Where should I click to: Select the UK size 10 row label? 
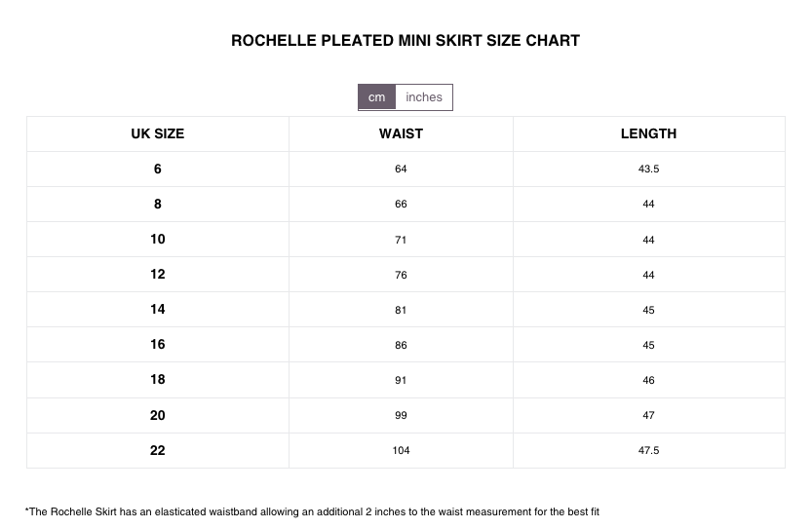[x=158, y=239]
